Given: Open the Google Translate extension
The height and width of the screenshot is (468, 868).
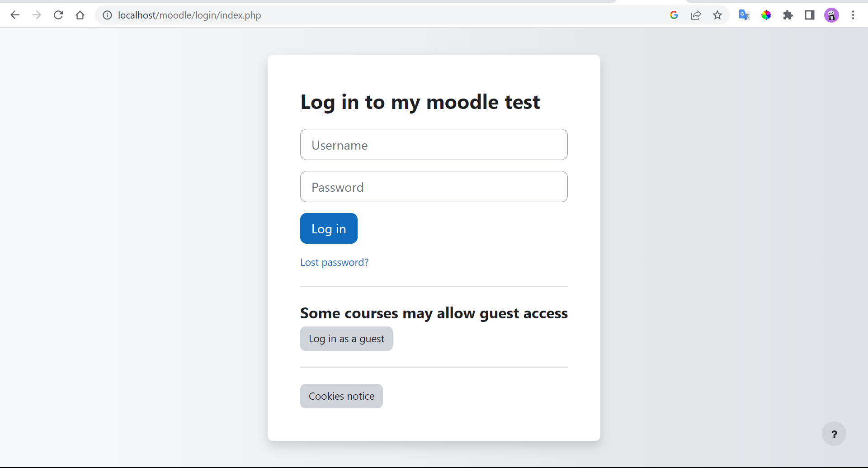Looking at the screenshot, I should coord(744,15).
